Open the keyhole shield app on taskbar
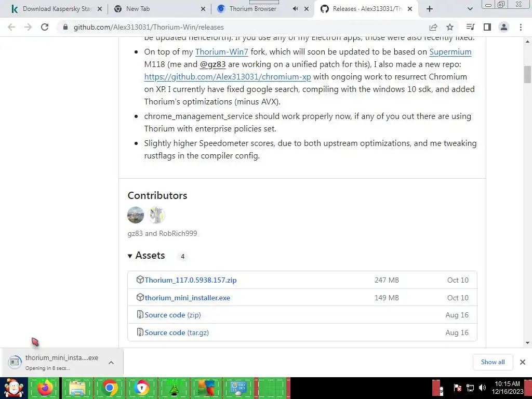Viewport: 532px width, 399px height. [x=142, y=388]
